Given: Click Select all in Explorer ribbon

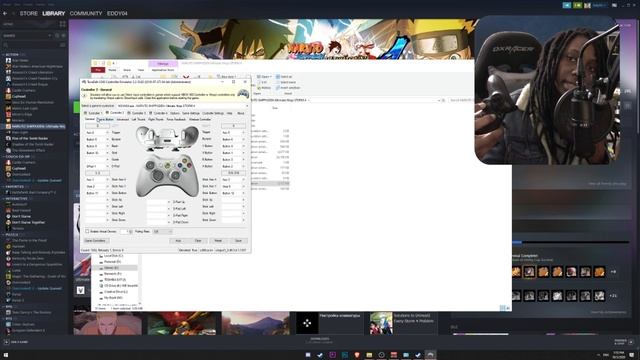Looking at the screenshot, I should (284, 77).
